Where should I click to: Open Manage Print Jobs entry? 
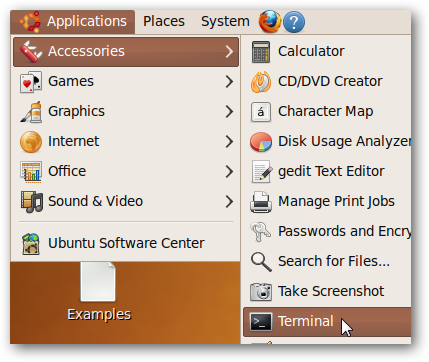pos(327,201)
